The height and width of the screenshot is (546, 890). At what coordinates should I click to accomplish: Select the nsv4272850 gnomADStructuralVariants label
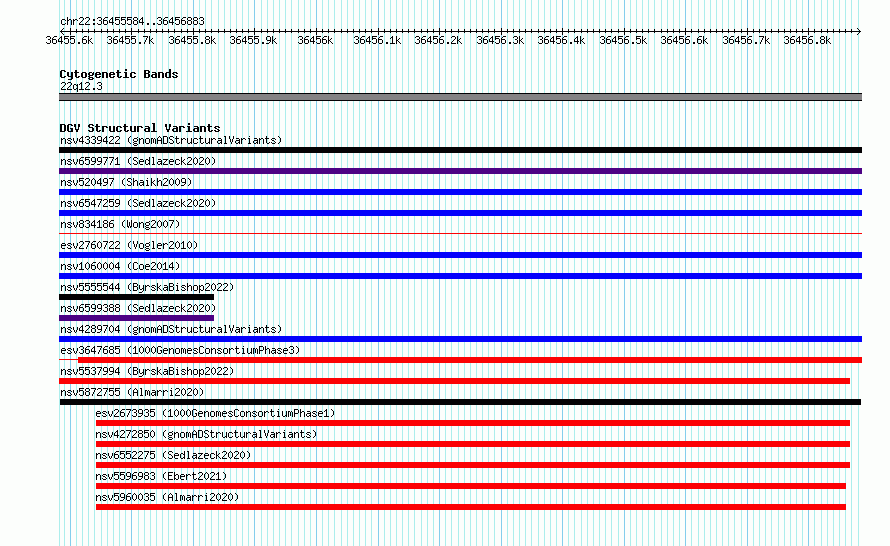(206, 434)
